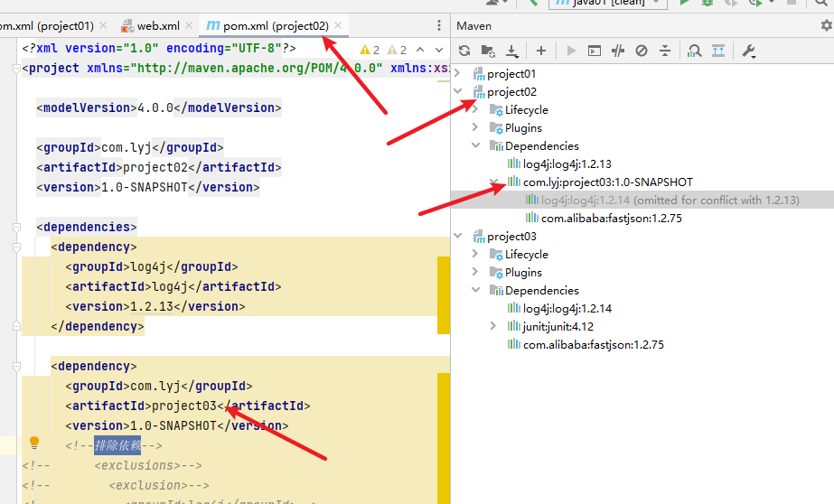
Task: Click the selected 排除依赖 comment text
Action: coord(117,445)
